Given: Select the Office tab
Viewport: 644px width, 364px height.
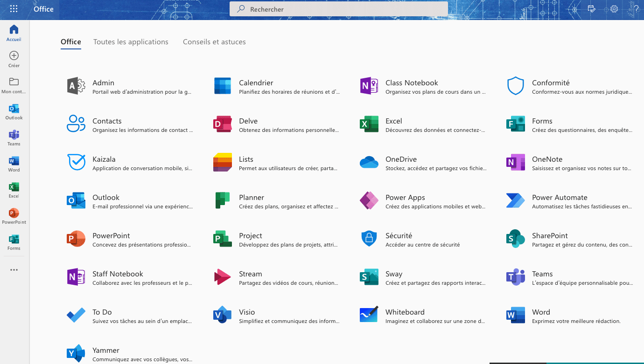Looking at the screenshot, I should tap(71, 42).
